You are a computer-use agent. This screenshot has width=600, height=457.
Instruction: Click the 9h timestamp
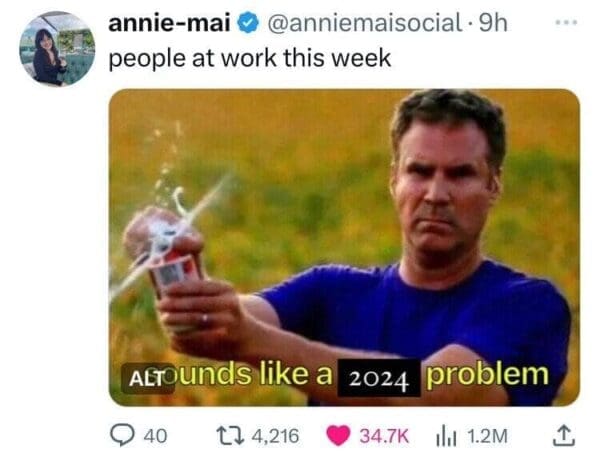pyautogui.click(x=493, y=23)
